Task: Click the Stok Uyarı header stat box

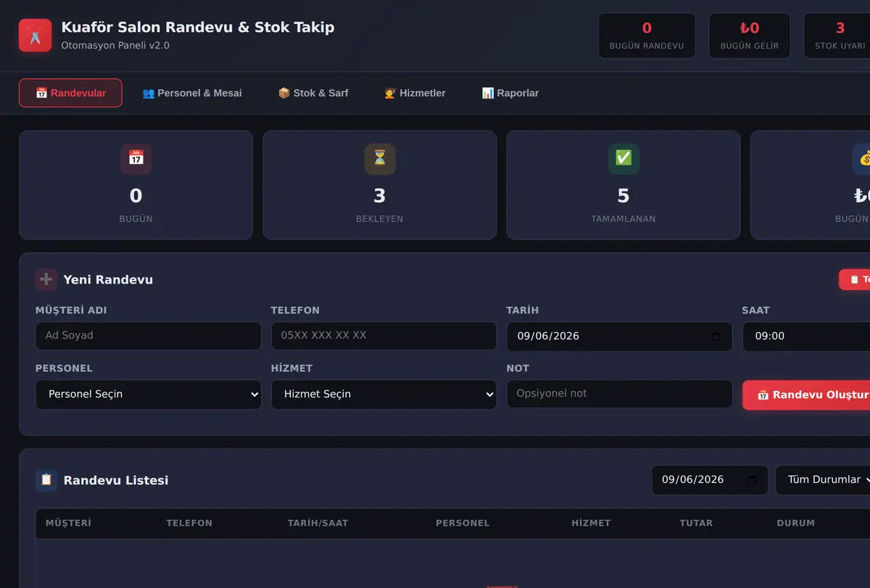Action: coord(837,36)
